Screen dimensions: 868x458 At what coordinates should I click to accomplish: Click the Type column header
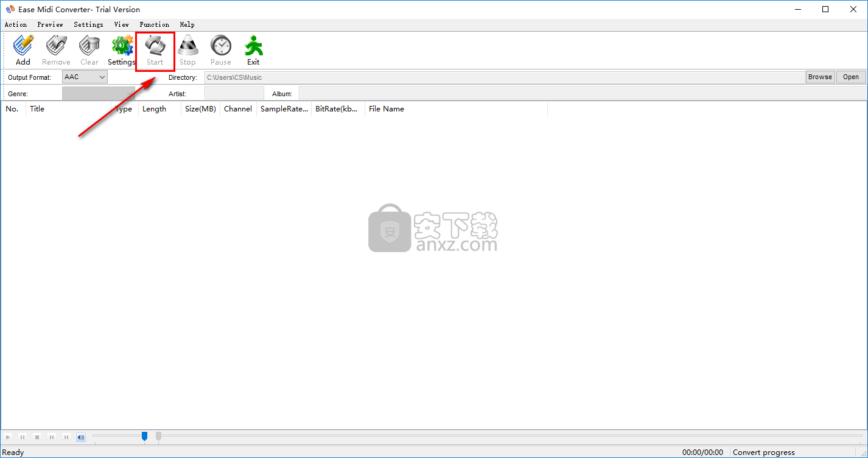[x=125, y=109]
